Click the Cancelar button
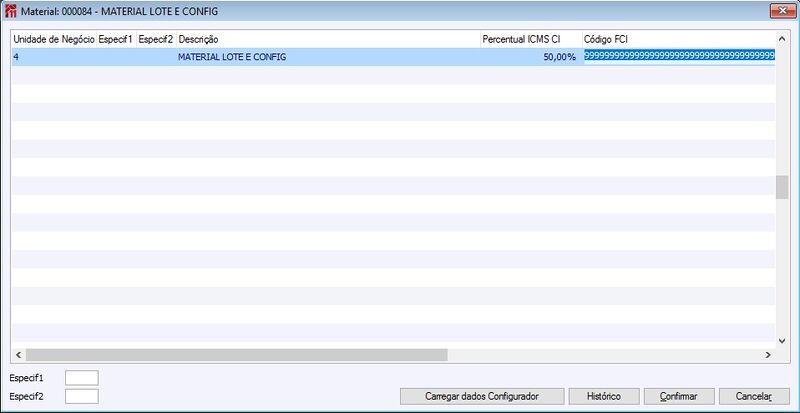The image size is (800, 413). (754, 396)
